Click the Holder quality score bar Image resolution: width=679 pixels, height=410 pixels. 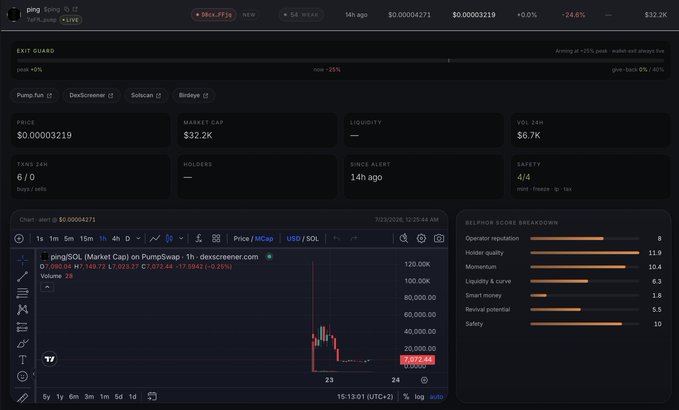(x=585, y=253)
